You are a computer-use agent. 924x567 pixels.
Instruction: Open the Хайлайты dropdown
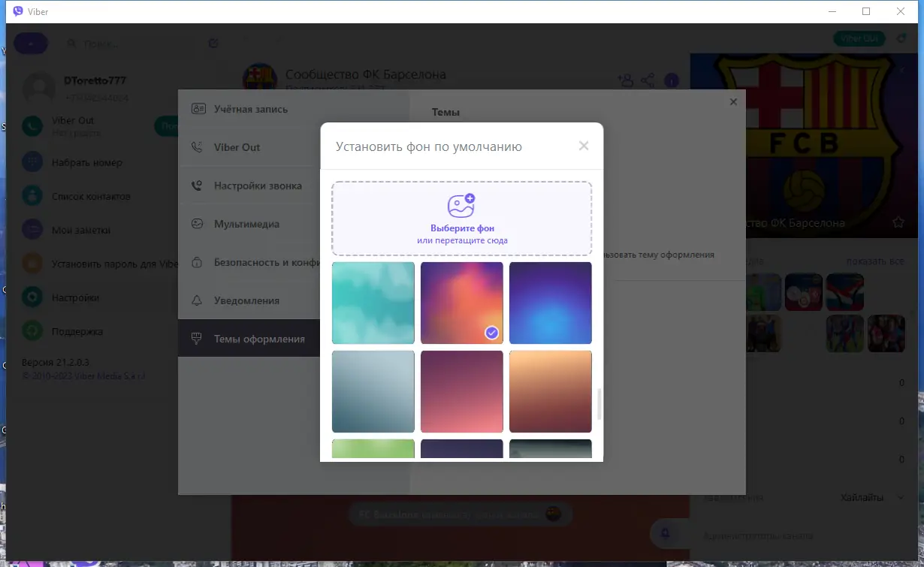[x=862, y=496]
